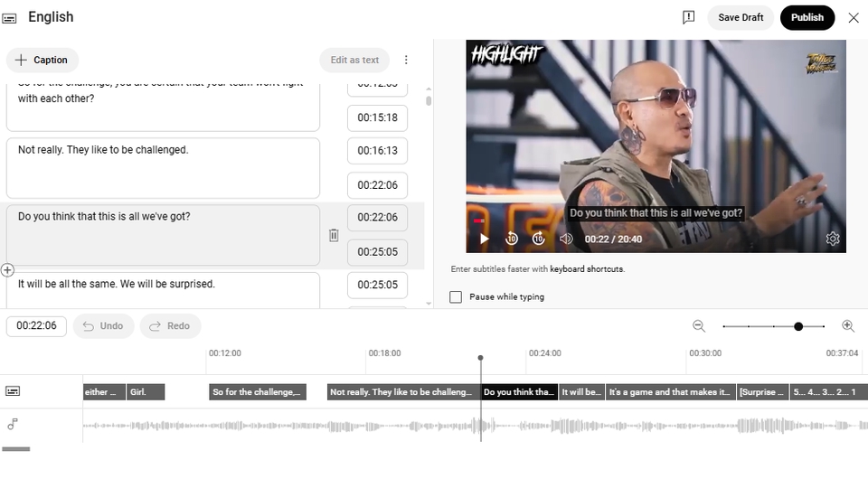
Task: Edit caption ending 'with each other?'
Action: pos(163,107)
